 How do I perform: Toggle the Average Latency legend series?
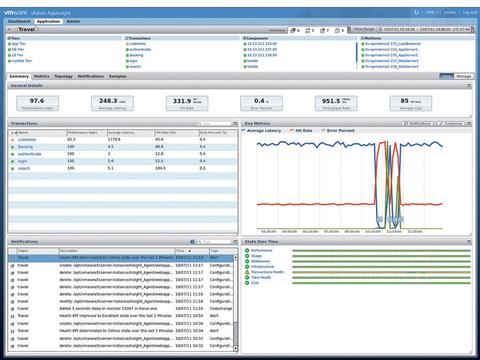261,131
